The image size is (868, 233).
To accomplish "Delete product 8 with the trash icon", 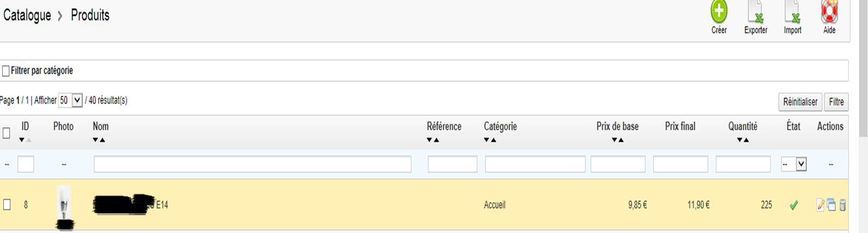I will [842, 205].
